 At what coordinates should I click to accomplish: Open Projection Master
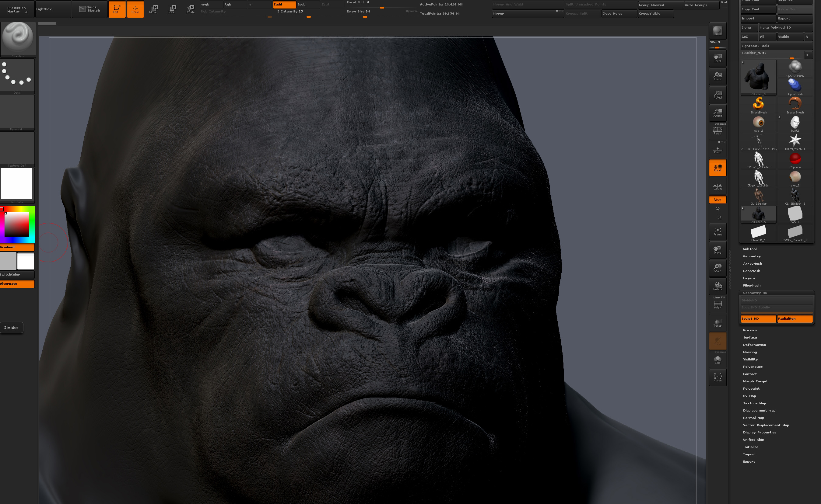[17, 9]
